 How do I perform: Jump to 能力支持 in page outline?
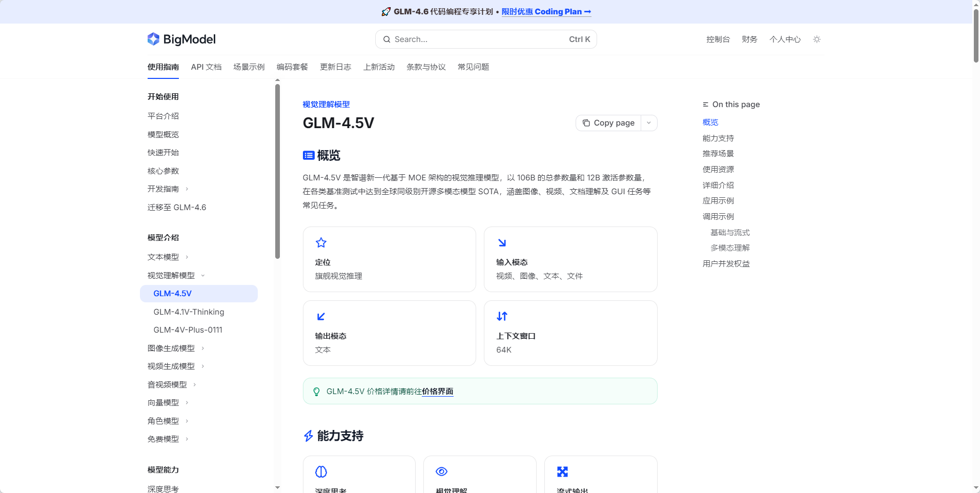coord(718,138)
